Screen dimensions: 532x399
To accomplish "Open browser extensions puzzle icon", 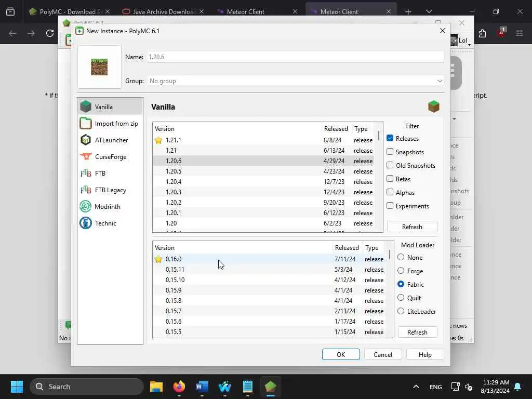I will coord(483,33).
